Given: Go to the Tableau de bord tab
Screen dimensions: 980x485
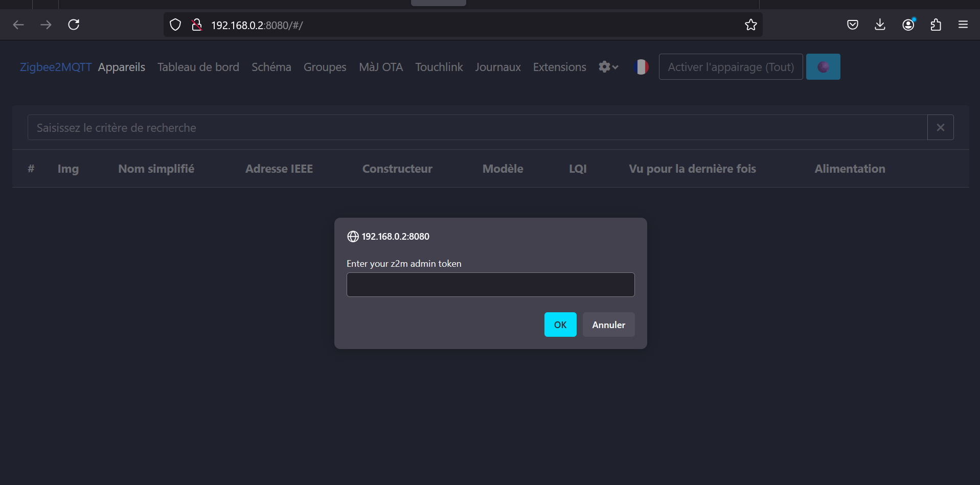Looking at the screenshot, I should 198,67.
